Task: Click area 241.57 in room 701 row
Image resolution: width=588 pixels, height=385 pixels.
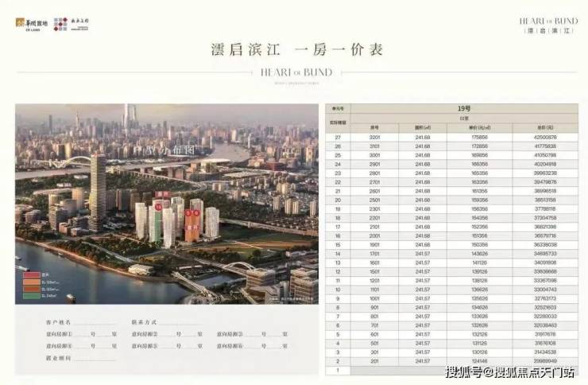Action: (x=423, y=325)
